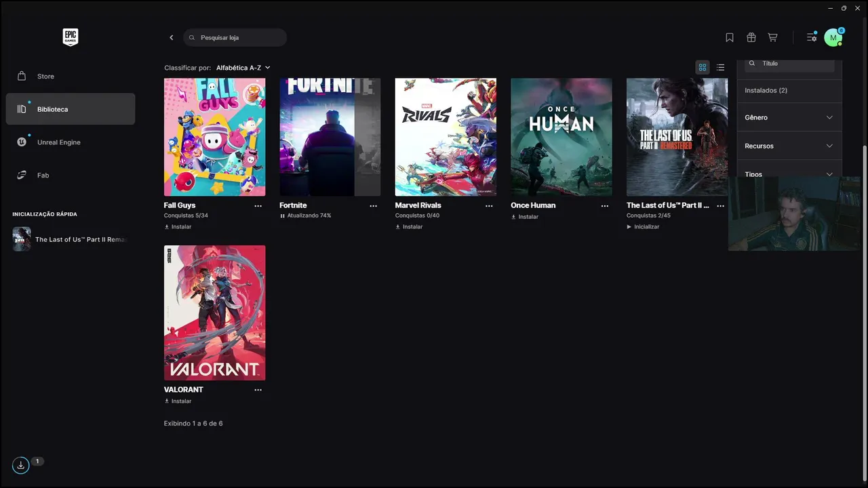Click the Epic Games logo
The image size is (868, 488).
[x=71, y=37]
